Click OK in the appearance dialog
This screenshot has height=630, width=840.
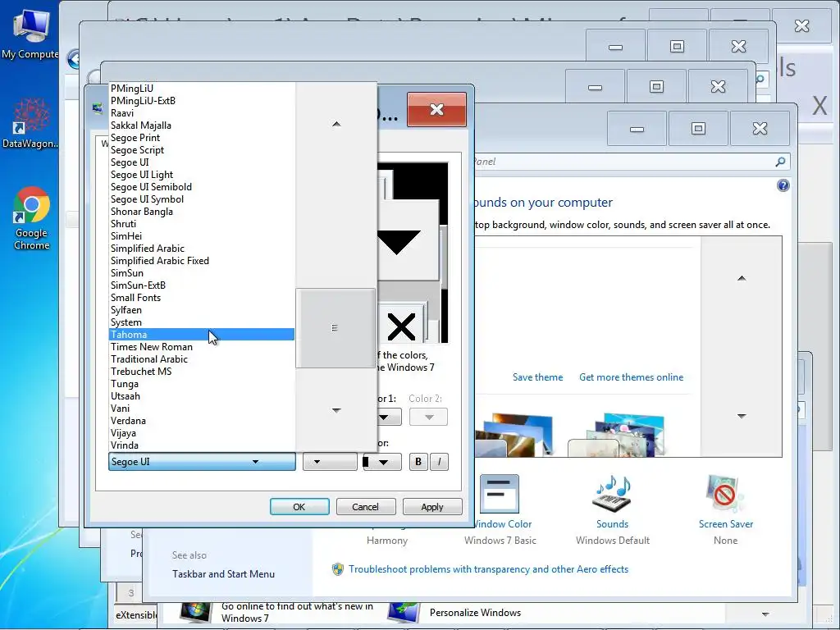click(x=299, y=507)
